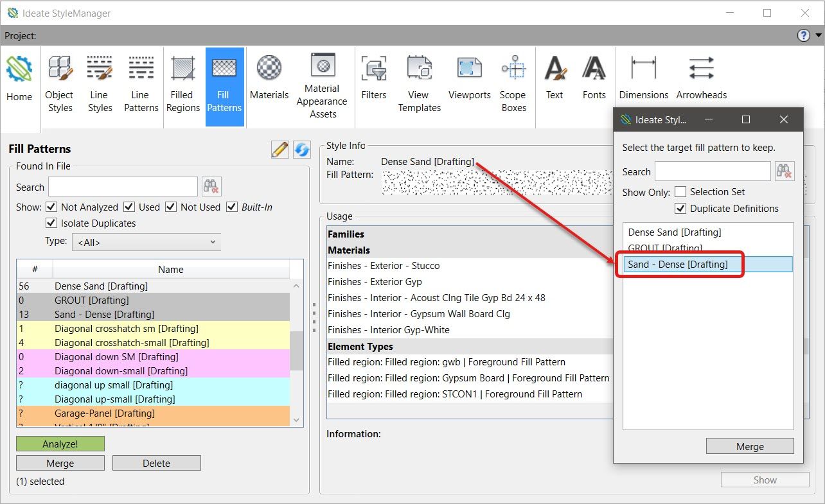Open the Materials tool
This screenshot has height=504, width=825.
(269, 79)
